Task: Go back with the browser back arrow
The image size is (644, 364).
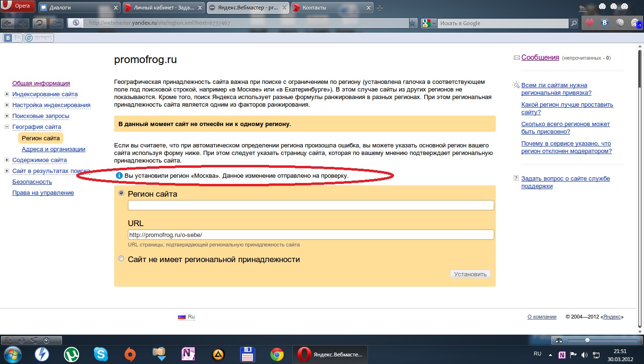Action: click(9, 23)
